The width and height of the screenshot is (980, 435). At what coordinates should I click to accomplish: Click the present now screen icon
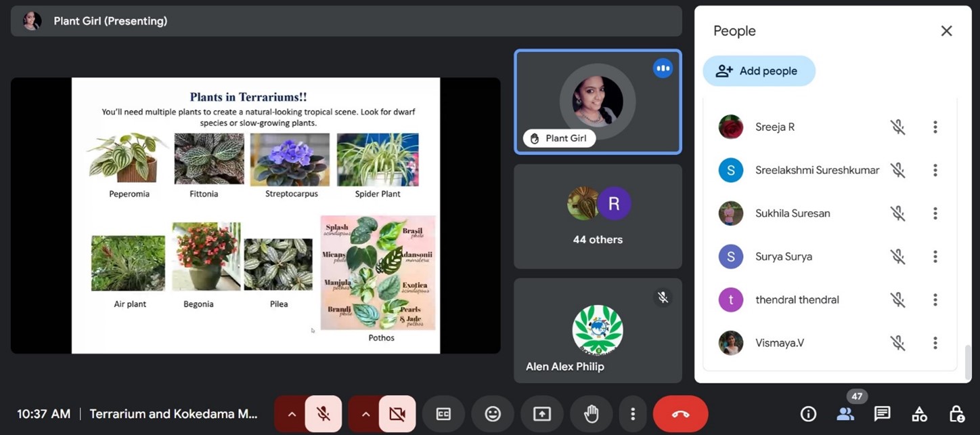pos(542,414)
